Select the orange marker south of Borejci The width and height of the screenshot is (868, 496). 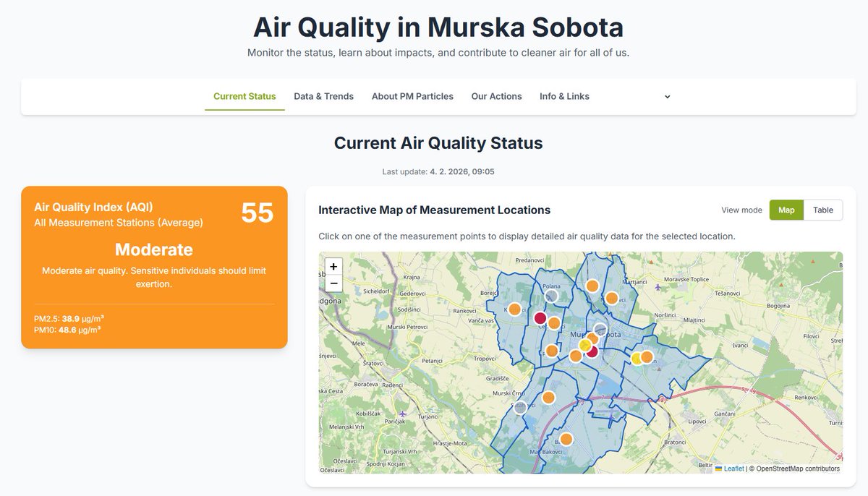[x=514, y=309]
